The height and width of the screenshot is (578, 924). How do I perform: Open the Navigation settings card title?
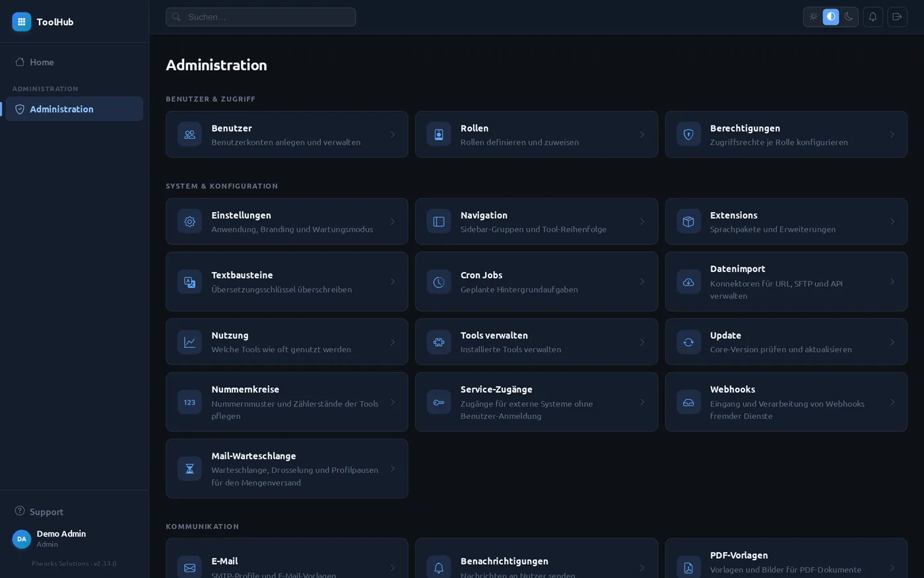[x=484, y=215]
